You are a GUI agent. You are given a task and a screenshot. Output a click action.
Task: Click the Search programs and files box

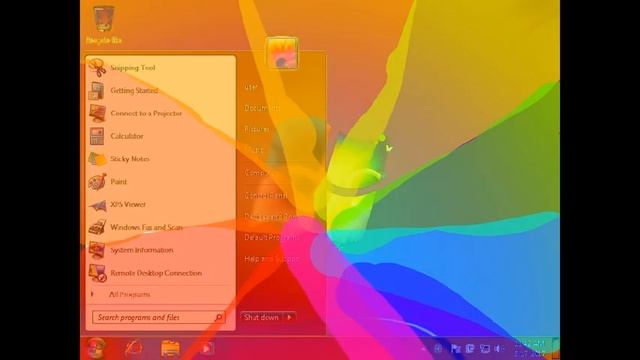tap(158, 317)
